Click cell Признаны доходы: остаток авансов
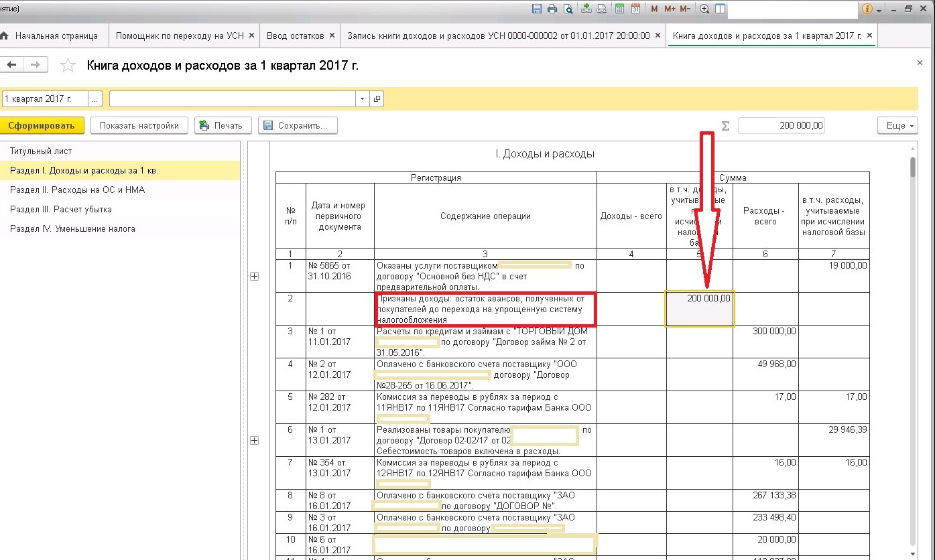This screenshot has height=560, width=935. point(485,309)
